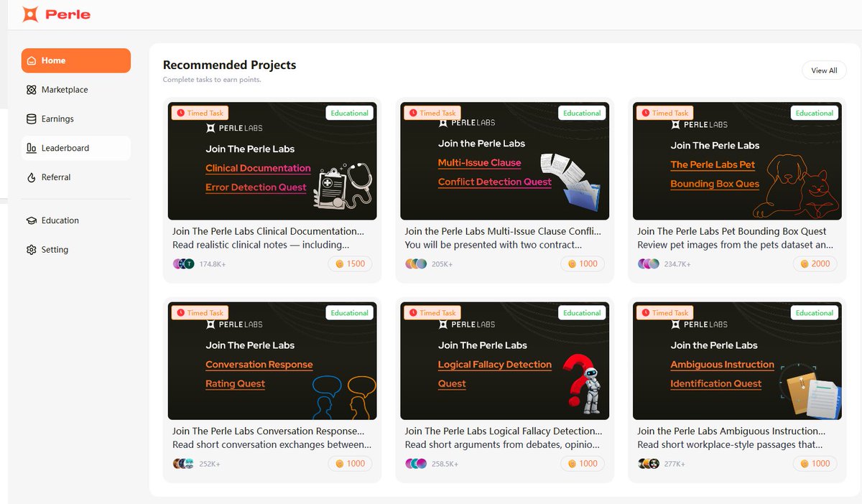The height and width of the screenshot is (504, 862).
Task: Click Timed Task badge on Logical Fallacy card
Action: (x=432, y=313)
